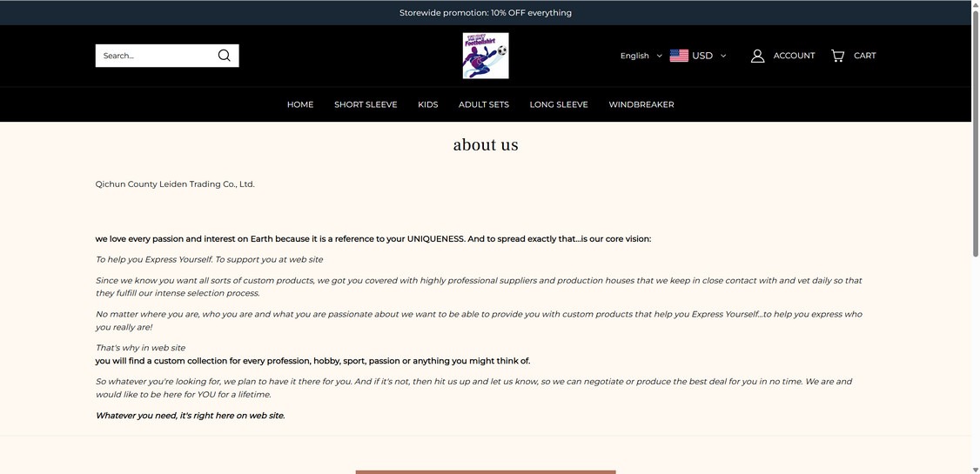This screenshot has height=474, width=980.
Task: Click the 'we love every passion' paragraph
Action: tap(373, 238)
